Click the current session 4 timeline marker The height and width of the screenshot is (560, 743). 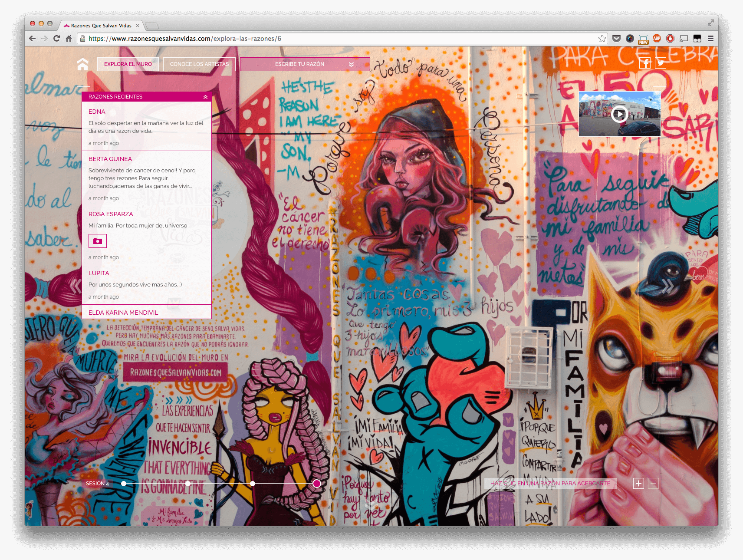pos(317,483)
